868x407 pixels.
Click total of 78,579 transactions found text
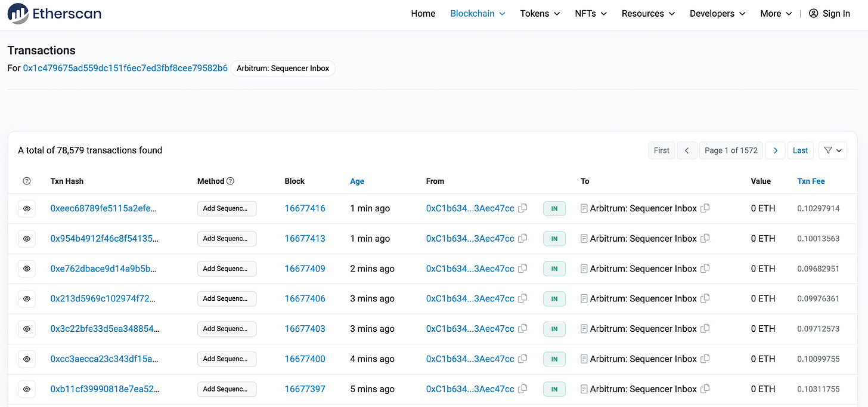(90, 150)
